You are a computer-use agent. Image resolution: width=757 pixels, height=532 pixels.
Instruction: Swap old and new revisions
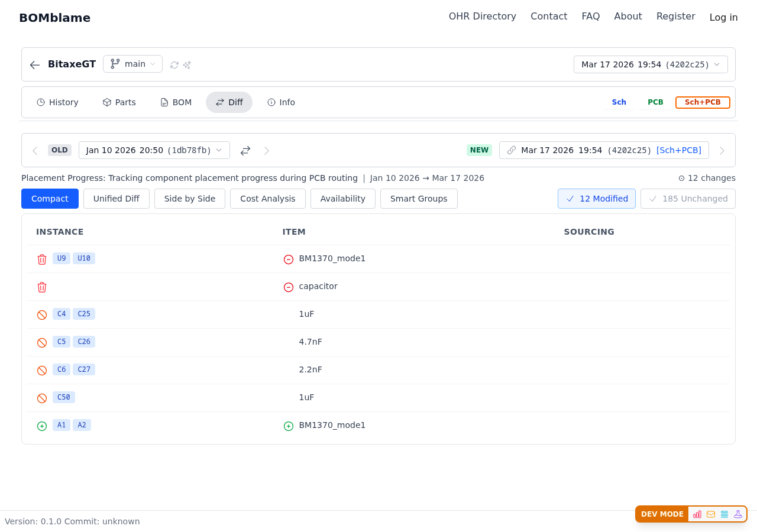pyautogui.click(x=245, y=151)
